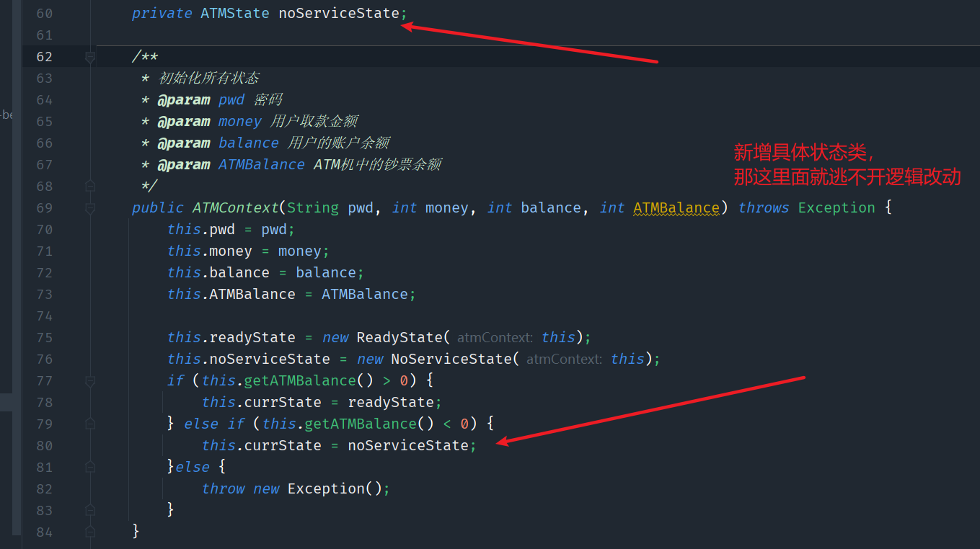Image resolution: width=980 pixels, height=549 pixels.
Task: Click gutter line number 74
Action: [44, 316]
